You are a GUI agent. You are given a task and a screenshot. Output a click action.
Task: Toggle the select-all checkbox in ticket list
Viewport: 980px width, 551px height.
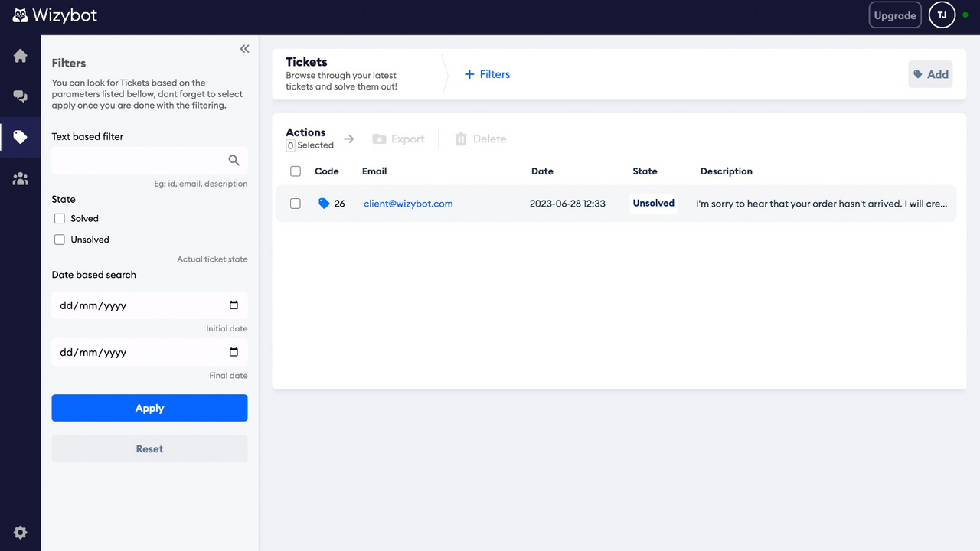(x=296, y=171)
